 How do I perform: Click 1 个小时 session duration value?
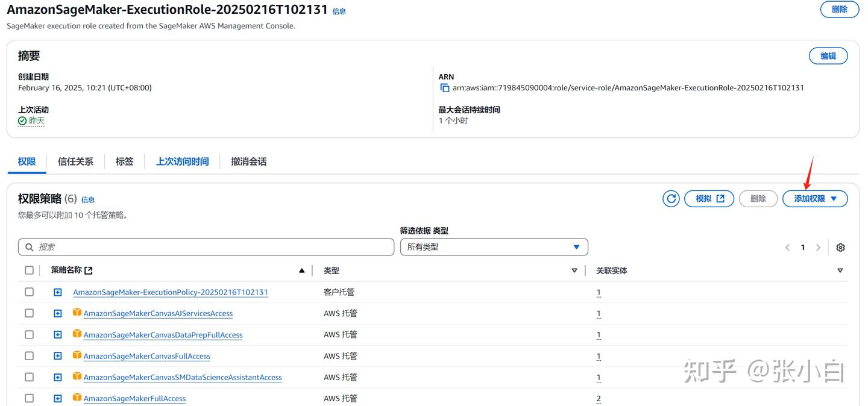(453, 120)
